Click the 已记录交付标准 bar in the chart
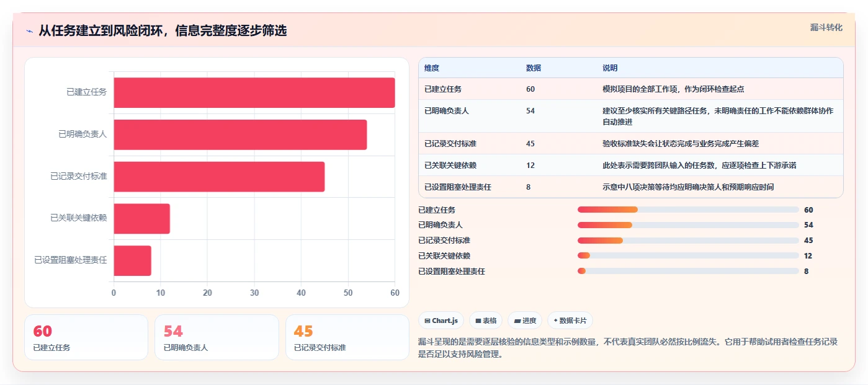868x385 pixels. [219, 177]
